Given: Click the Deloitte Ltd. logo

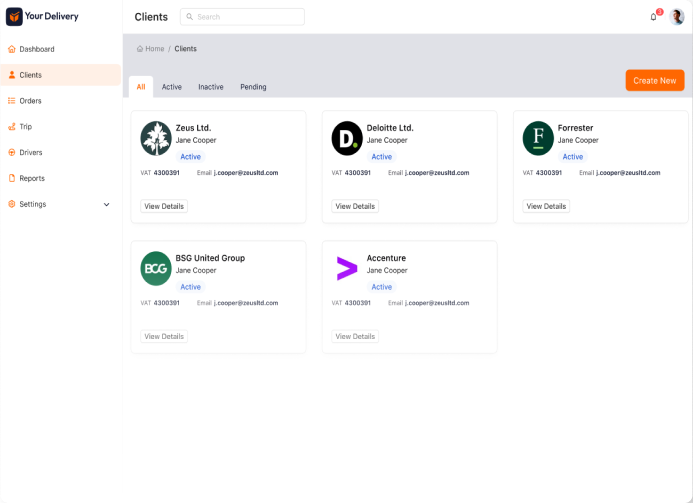Looking at the screenshot, I should (347, 138).
